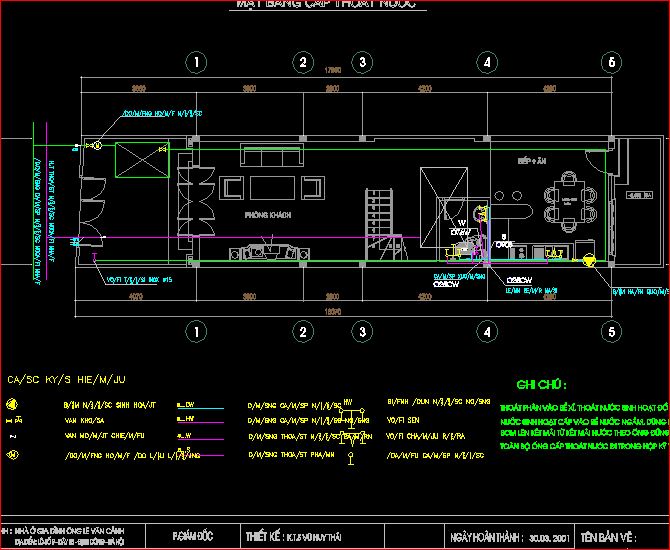
Task: Click the grid axis bubble numbered 5
Action: 611,332
